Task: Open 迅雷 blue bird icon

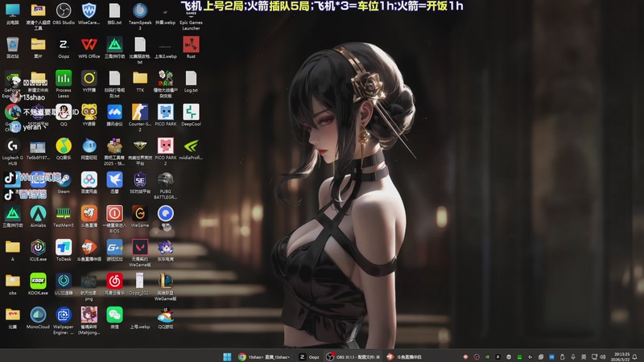Action: [114, 179]
